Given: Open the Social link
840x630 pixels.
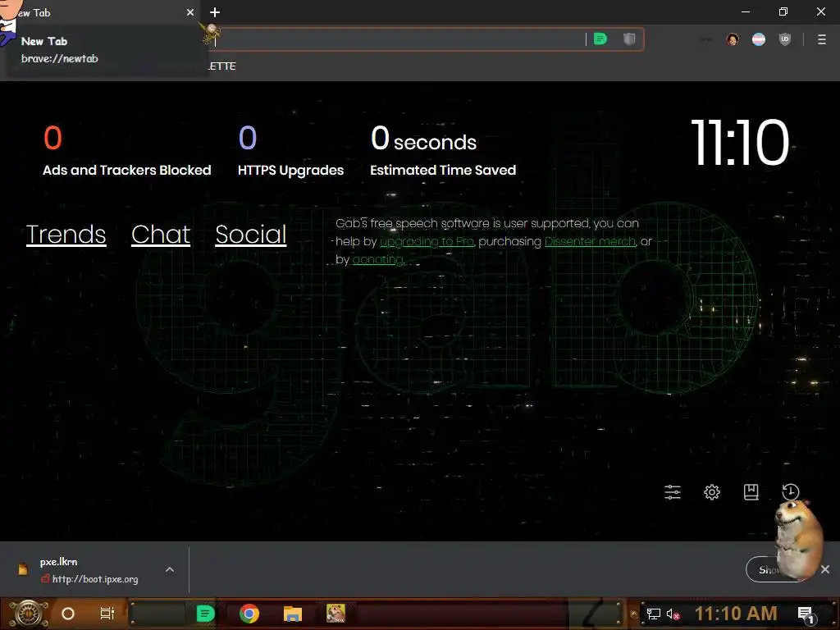Looking at the screenshot, I should pyautogui.click(x=251, y=234).
